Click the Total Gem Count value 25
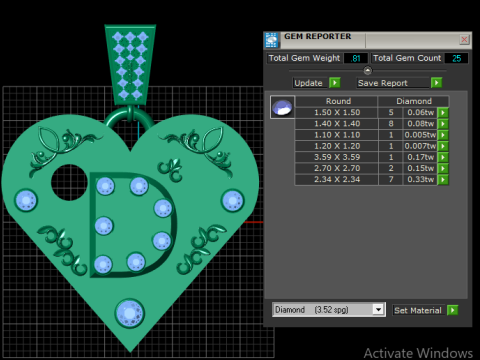 click(456, 58)
